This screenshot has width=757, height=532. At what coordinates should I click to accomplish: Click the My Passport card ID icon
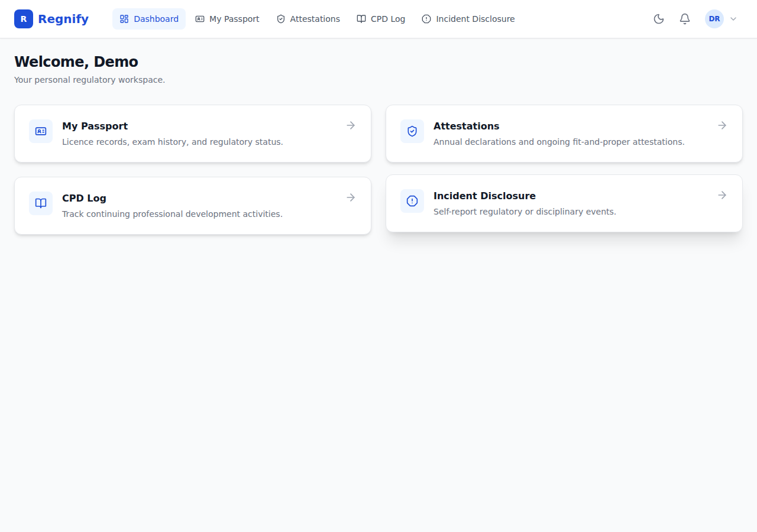click(x=41, y=131)
